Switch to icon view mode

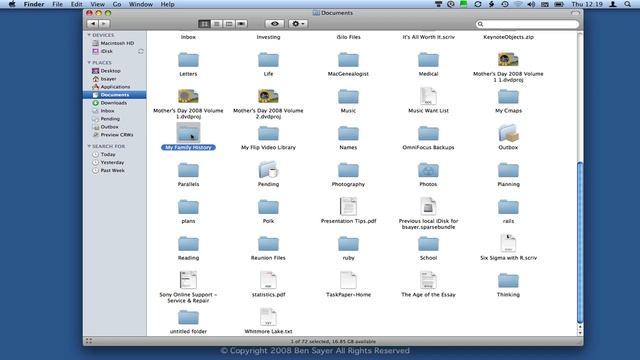(x=204, y=24)
